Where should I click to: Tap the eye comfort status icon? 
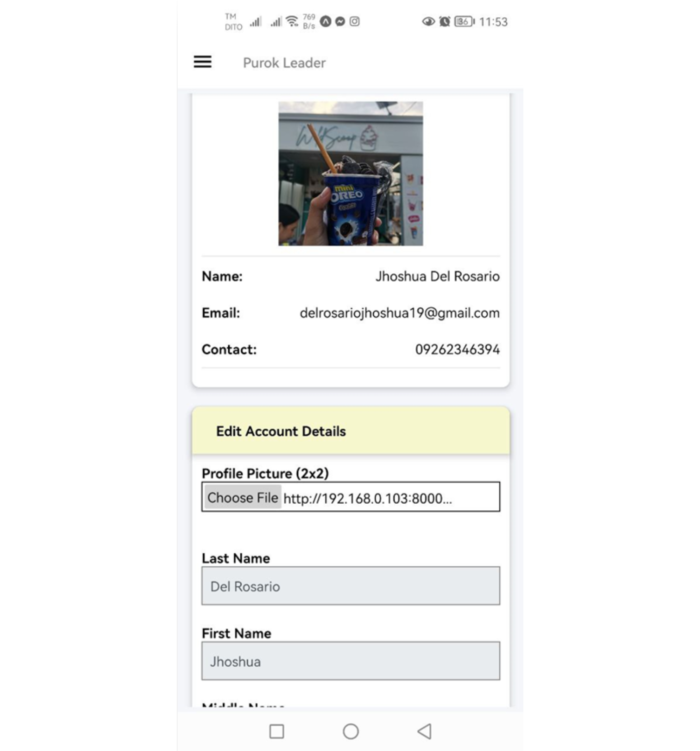pos(428,21)
